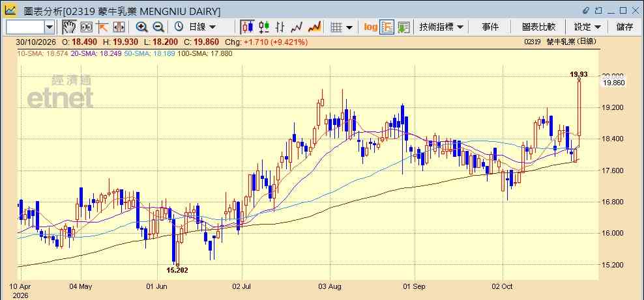Image resolution: width=644 pixels, height=300 pixels.
Task: Click the 15.200 axis price label
Action: 613,265
